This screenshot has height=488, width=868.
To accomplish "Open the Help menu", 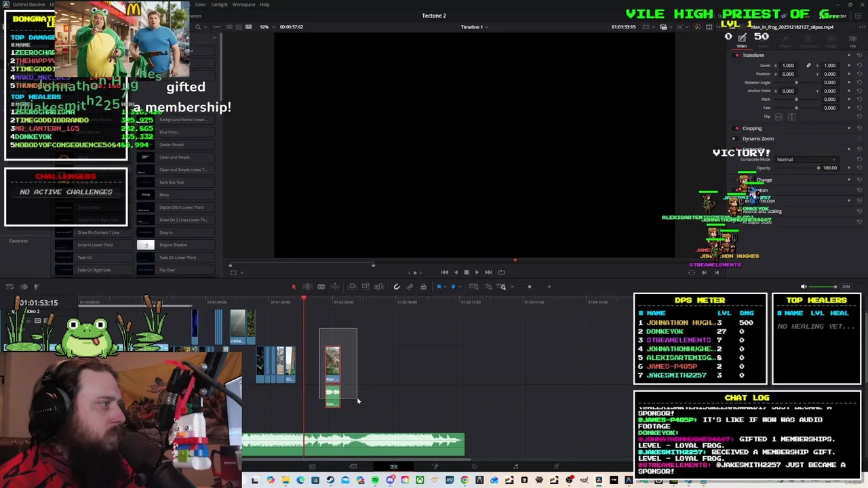I will tap(264, 5).
